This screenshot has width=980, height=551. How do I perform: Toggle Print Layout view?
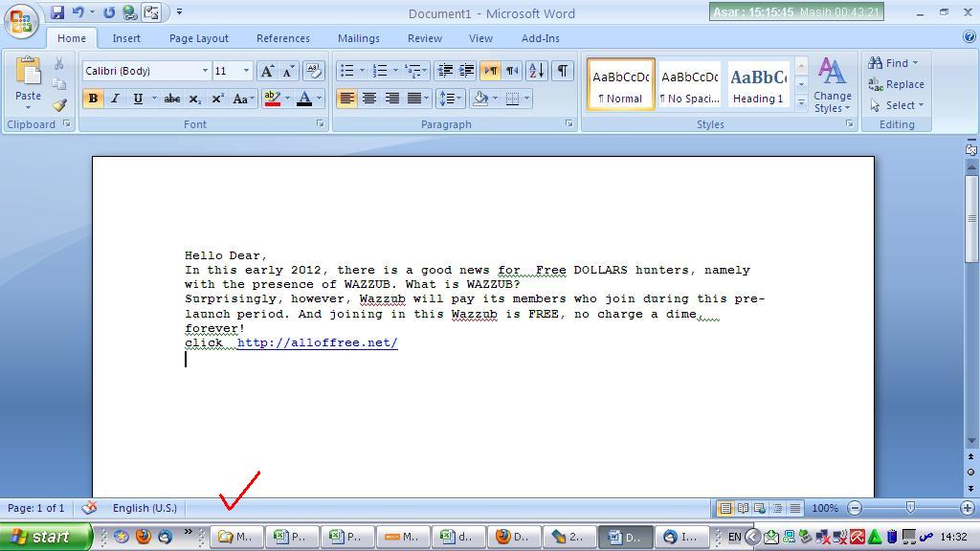pos(725,509)
